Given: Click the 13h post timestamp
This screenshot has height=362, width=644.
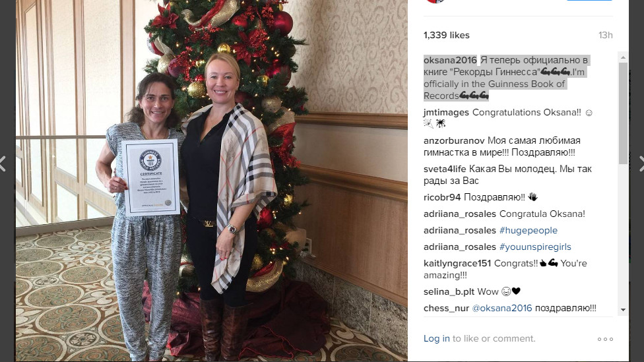Looking at the screenshot, I should [605, 36].
